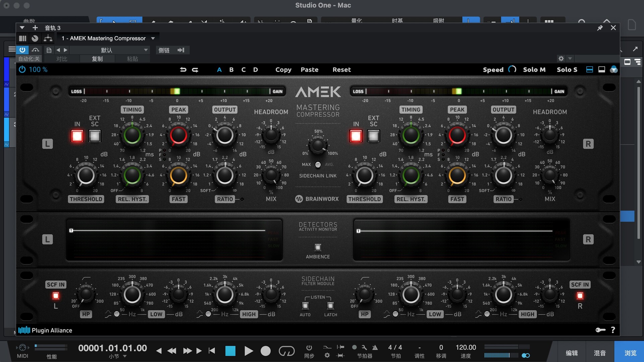Toggle the left SCF IN red button

(56, 296)
